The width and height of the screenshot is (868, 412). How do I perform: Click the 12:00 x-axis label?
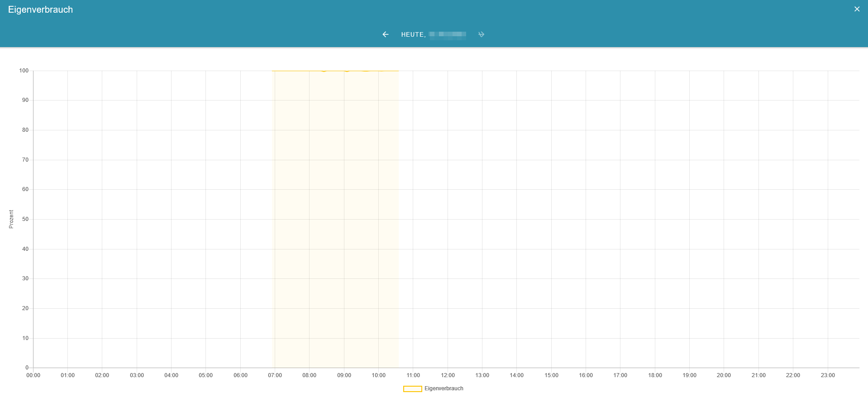pos(448,375)
